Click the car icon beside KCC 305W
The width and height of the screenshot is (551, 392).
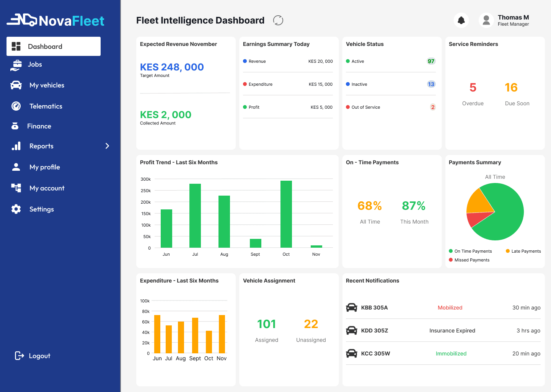coord(352,353)
